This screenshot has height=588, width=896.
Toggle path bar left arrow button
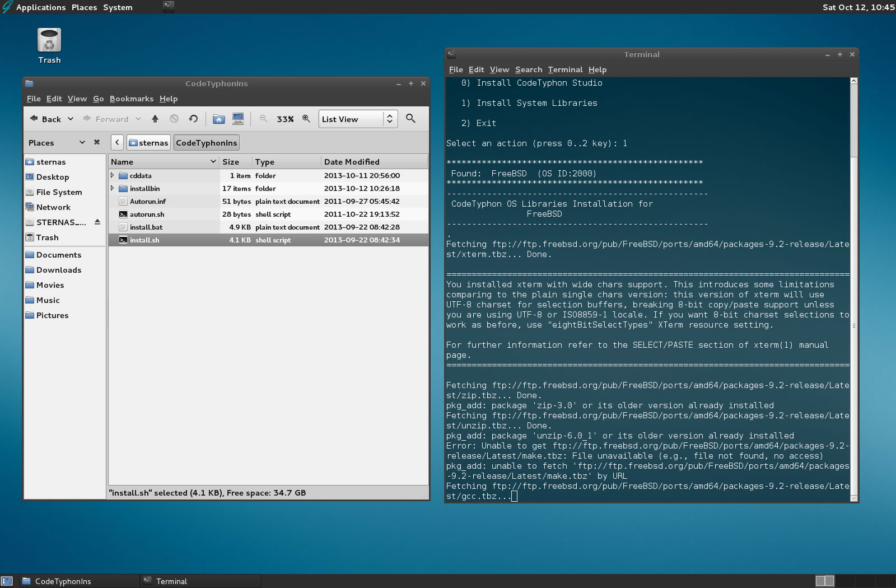[x=117, y=143]
